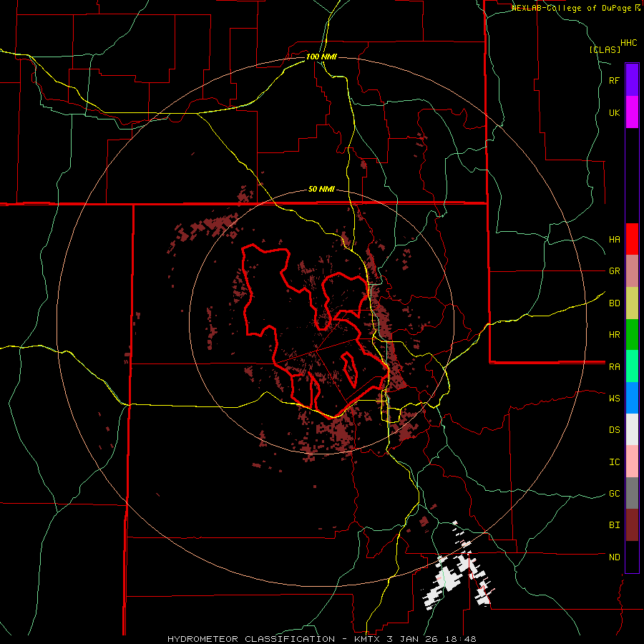644x644 pixels.
Task: Click the HHC product code text
Action: click(x=629, y=43)
